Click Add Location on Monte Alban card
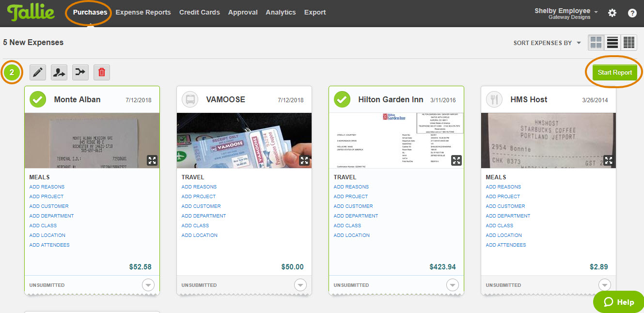The height and width of the screenshot is (313, 644). coord(47,235)
